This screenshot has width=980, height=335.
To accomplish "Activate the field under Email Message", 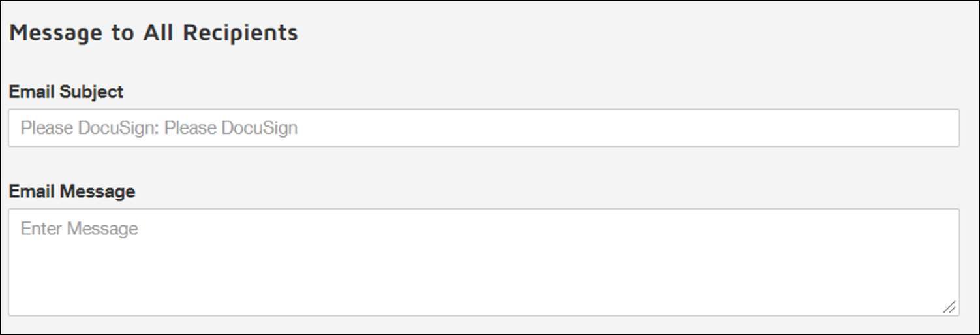I will coord(483,263).
